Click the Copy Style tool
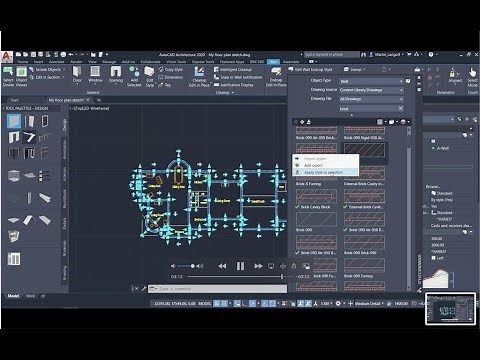Viewport: 480px width, 360px height. tap(171, 69)
